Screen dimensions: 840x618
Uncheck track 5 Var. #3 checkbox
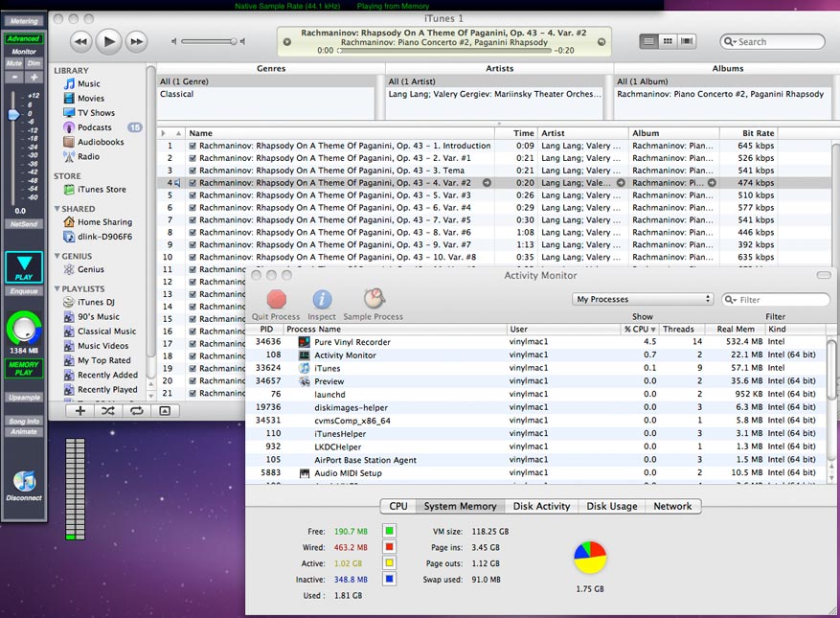click(x=193, y=195)
